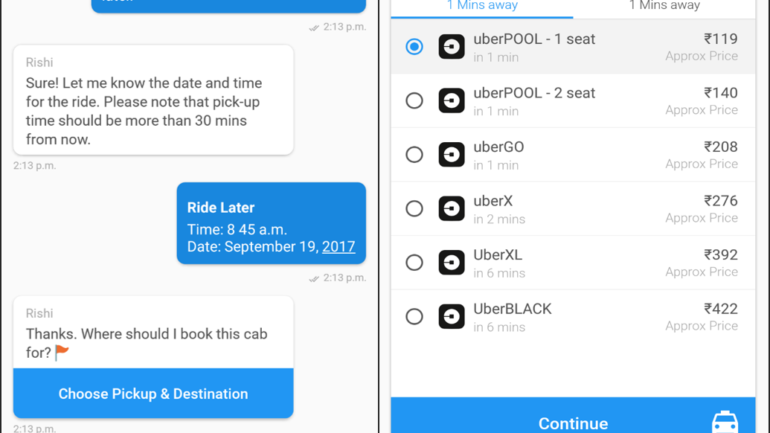Pick the UberBLACK radio button
Screen dimensions: 770x433
coord(414,317)
